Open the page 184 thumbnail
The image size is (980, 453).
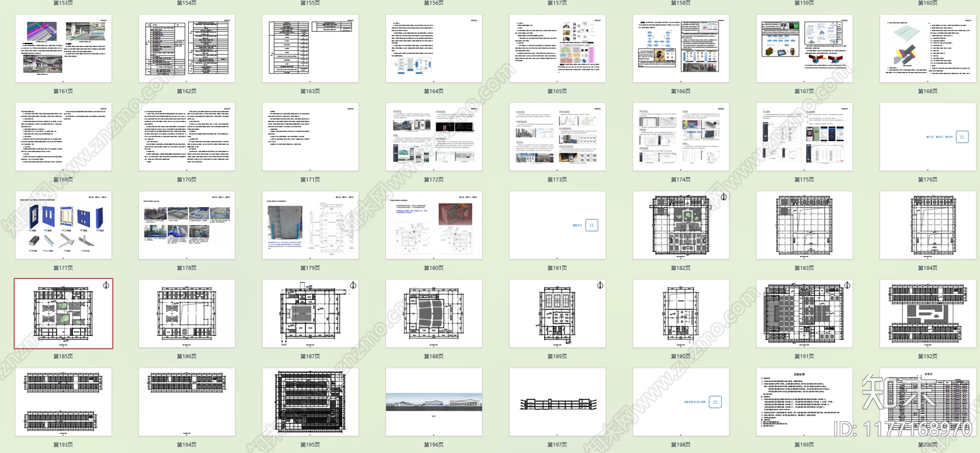(928, 225)
